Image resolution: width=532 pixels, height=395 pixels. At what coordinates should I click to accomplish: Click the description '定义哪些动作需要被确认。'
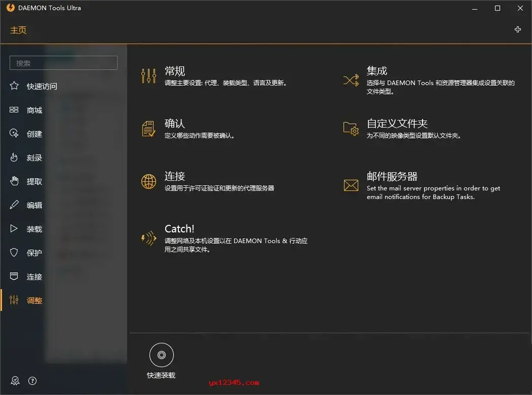(x=200, y=136)
